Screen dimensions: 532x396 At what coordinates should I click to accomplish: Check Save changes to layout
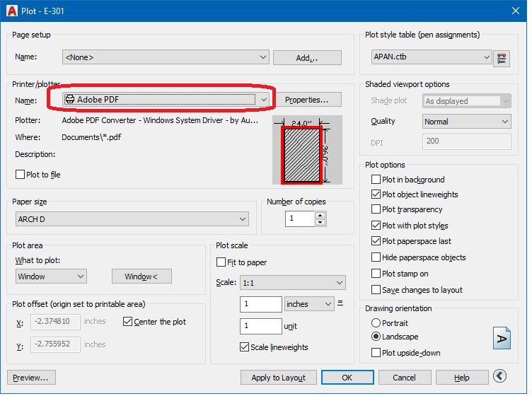coord(376,290)
